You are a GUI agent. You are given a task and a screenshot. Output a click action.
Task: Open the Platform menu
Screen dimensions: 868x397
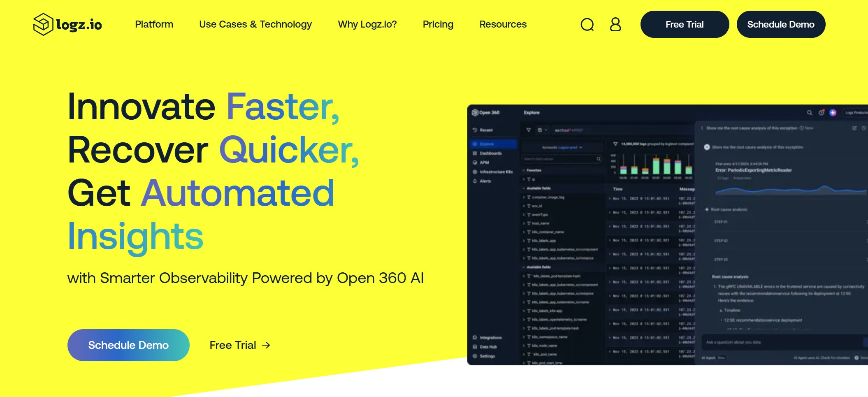click(154, 24)
